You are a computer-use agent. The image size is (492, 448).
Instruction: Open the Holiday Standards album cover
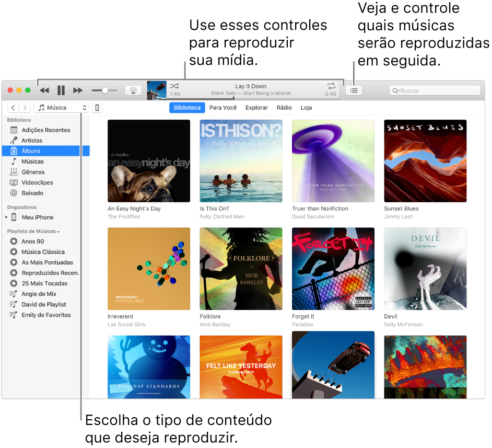click(x=149, y=367)
